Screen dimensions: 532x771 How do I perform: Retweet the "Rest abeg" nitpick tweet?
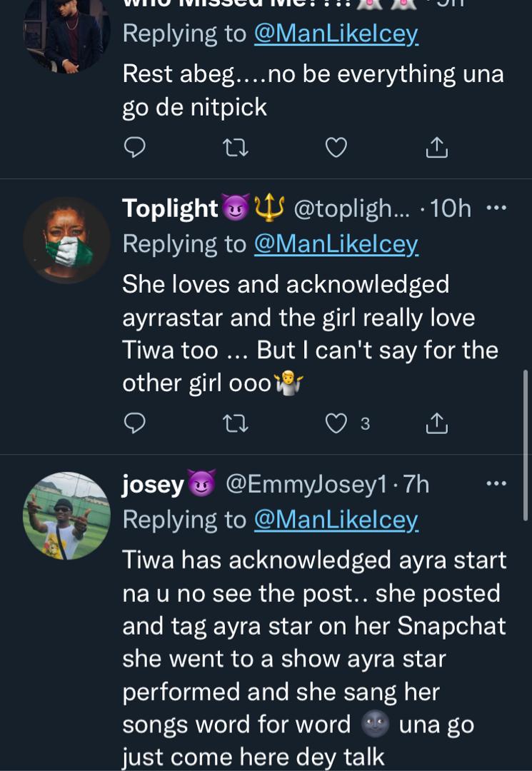point(235,147)
